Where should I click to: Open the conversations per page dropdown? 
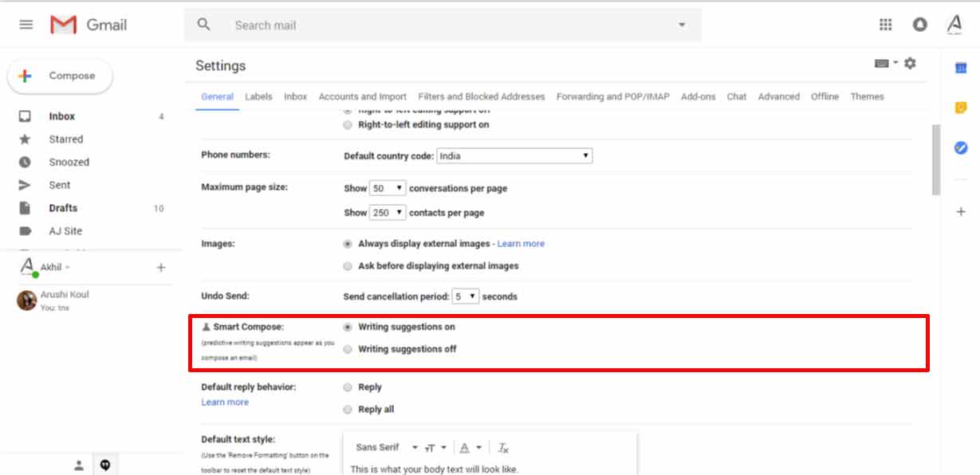coord(388,189)
